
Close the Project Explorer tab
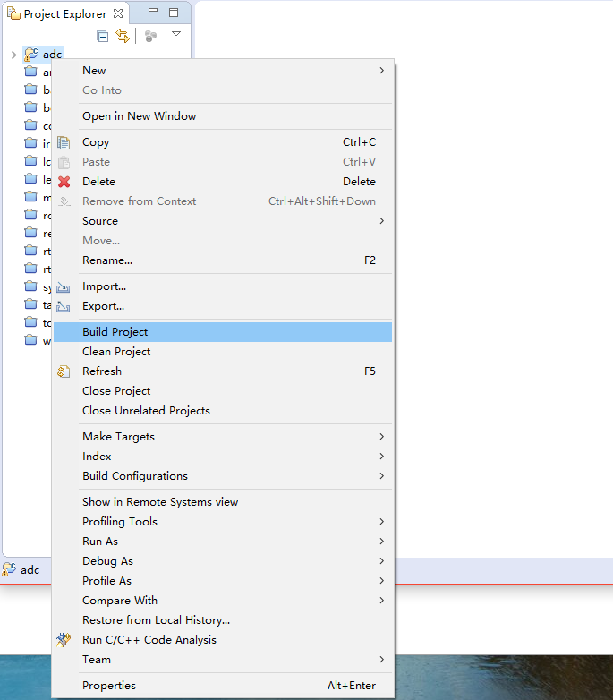pyautogui.click(x=118, y=14)
